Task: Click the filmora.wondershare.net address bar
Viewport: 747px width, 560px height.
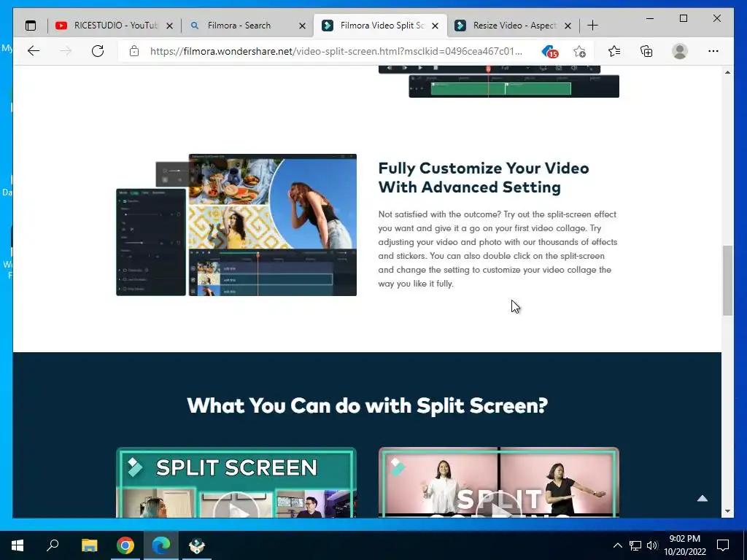Action: pos(336,51)
